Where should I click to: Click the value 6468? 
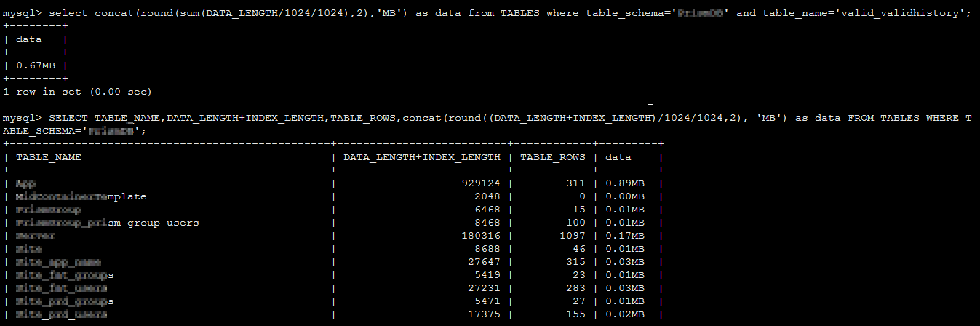487,210
